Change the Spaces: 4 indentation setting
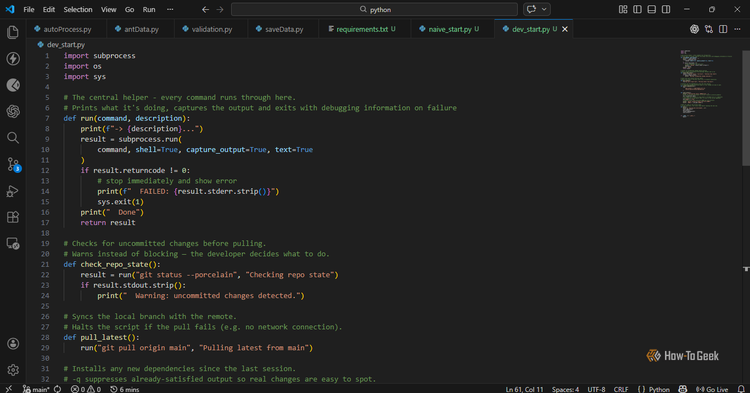The height and width of the screenshot is (393, 750). [565, 389]
